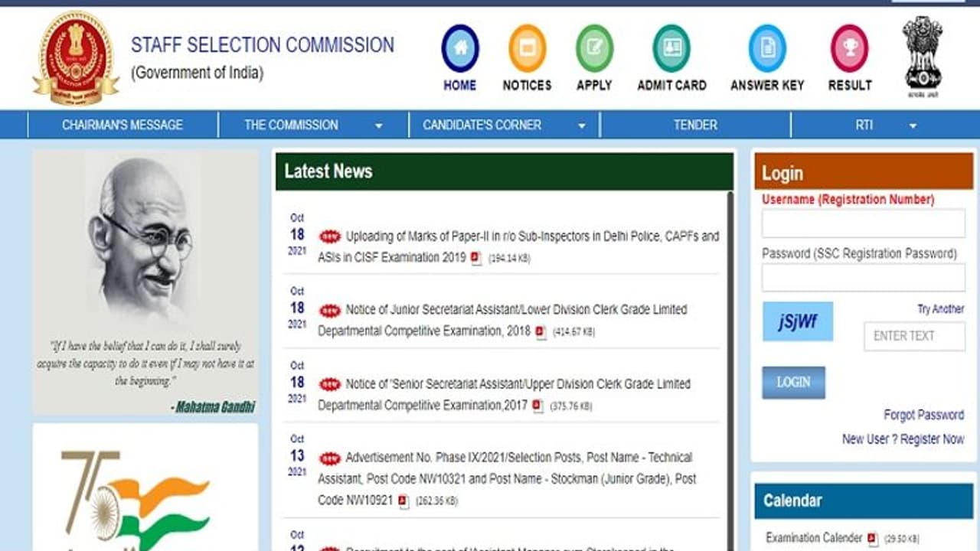Select the APPLY icon
This screenshot has height=551, width=980.
point(593,47)
